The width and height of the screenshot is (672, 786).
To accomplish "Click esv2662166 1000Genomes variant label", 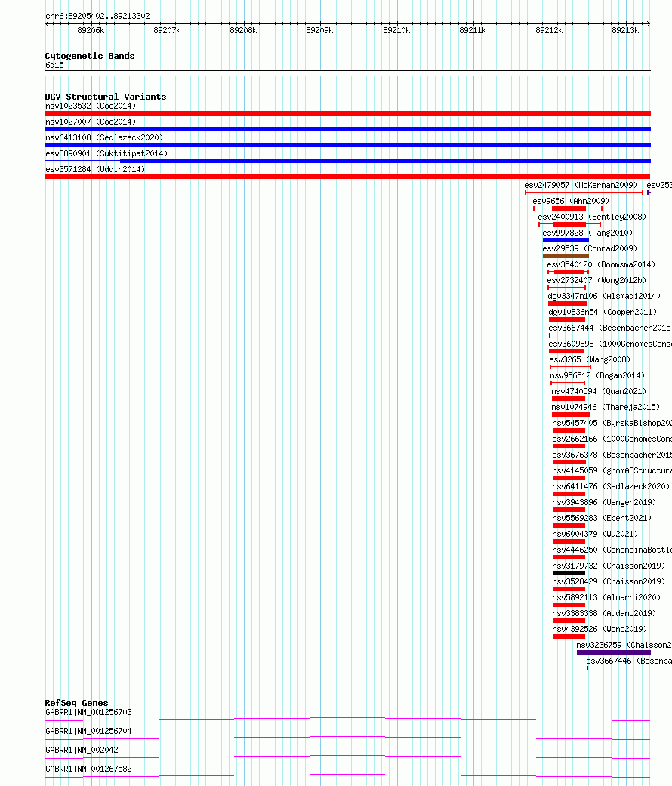I will (x=612, y=439).
